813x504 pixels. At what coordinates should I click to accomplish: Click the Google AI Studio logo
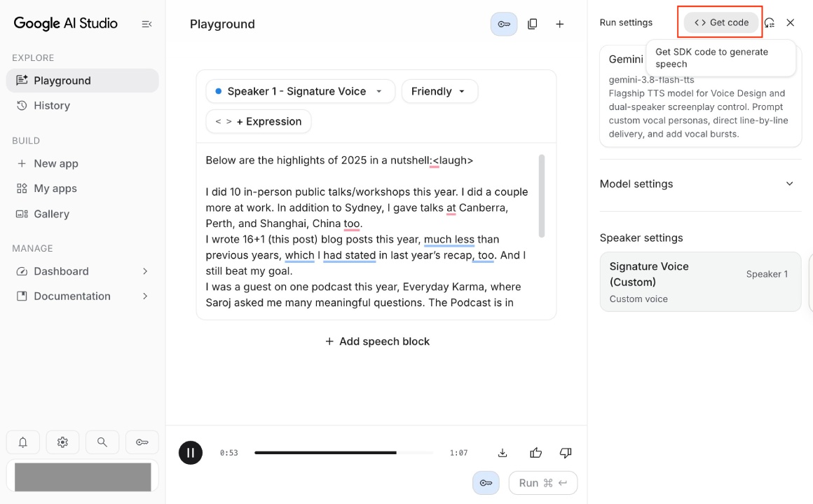[x=65, y=23]
